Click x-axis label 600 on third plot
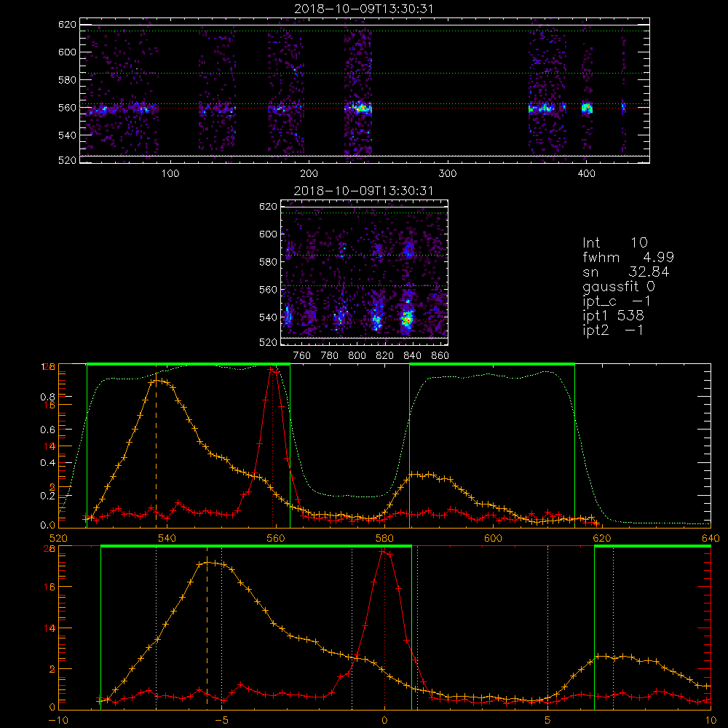This screenshot has width=728, height=728. coord(493,538)
